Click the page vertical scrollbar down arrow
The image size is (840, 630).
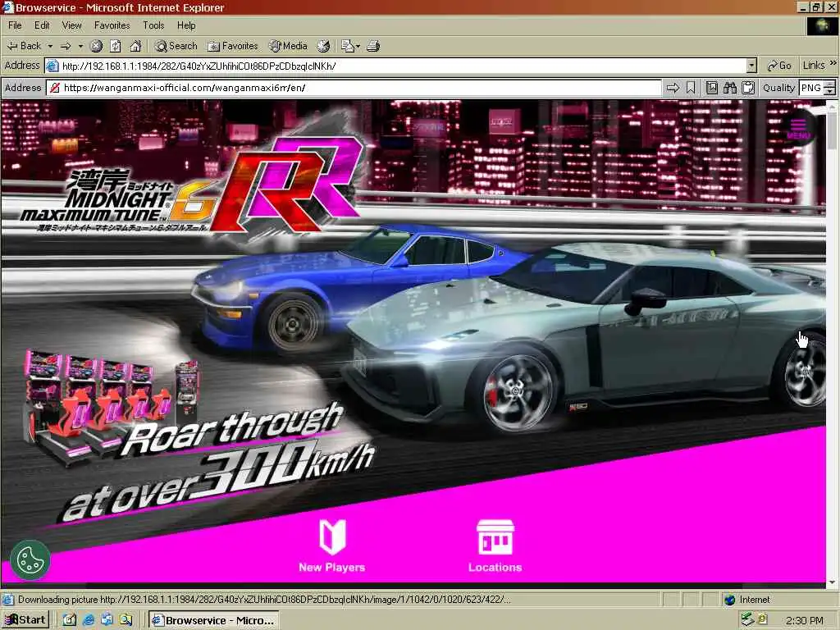[x=832, y=582]
